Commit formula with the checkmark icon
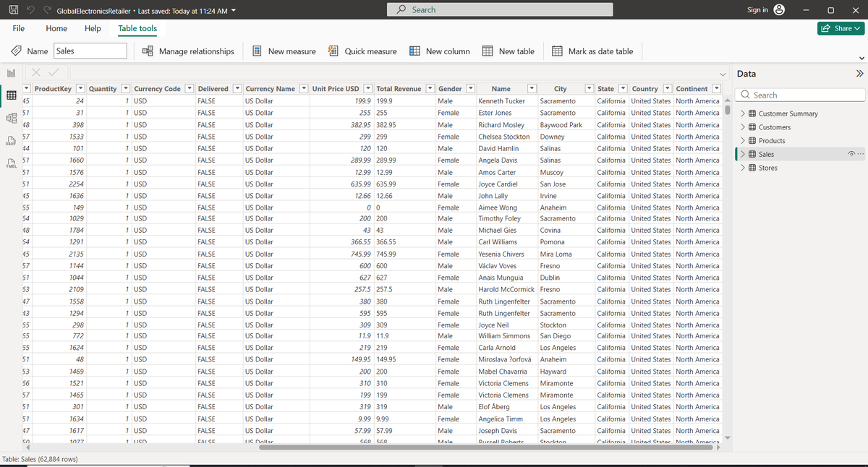868x467 pixels. point(53,74)
